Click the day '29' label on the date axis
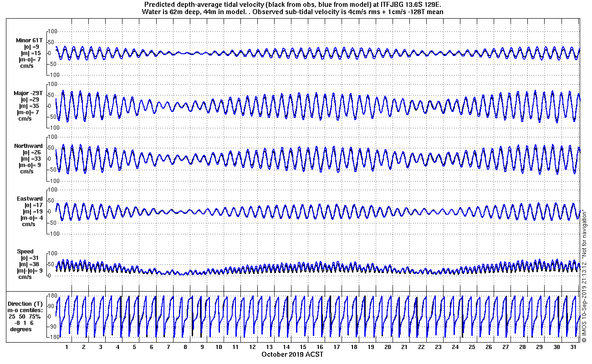The width and height of the screenshot is (592, 364). click(539, 347)
